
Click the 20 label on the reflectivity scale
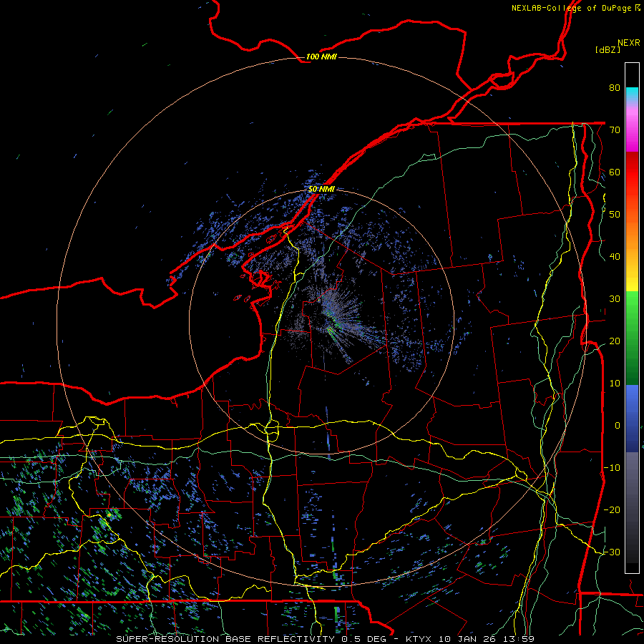[615, 341]
